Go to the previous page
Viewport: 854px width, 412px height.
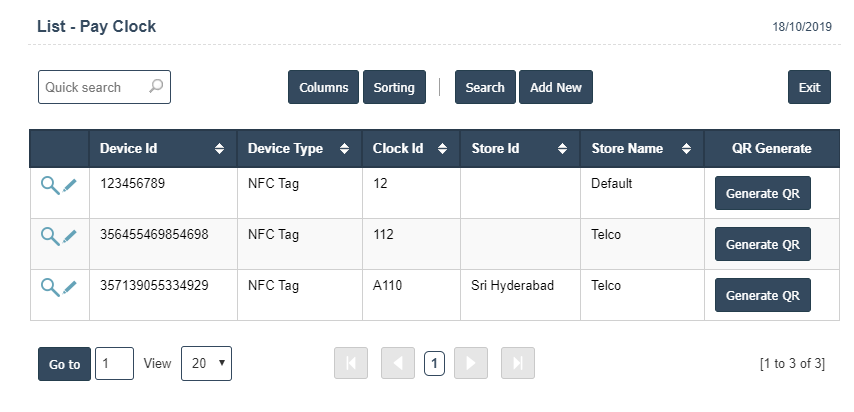tap(397, 364)
